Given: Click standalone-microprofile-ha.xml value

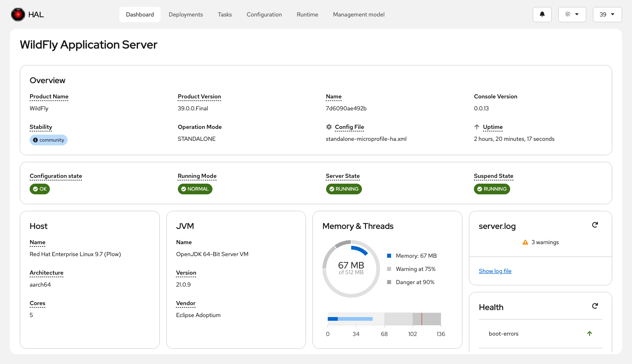Looking at the screenshot, I should coord(366,139).
